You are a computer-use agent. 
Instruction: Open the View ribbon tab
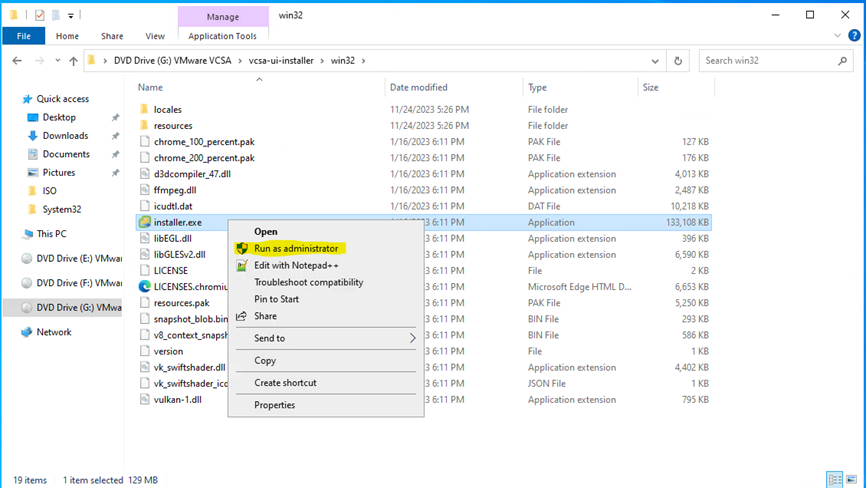153,36
